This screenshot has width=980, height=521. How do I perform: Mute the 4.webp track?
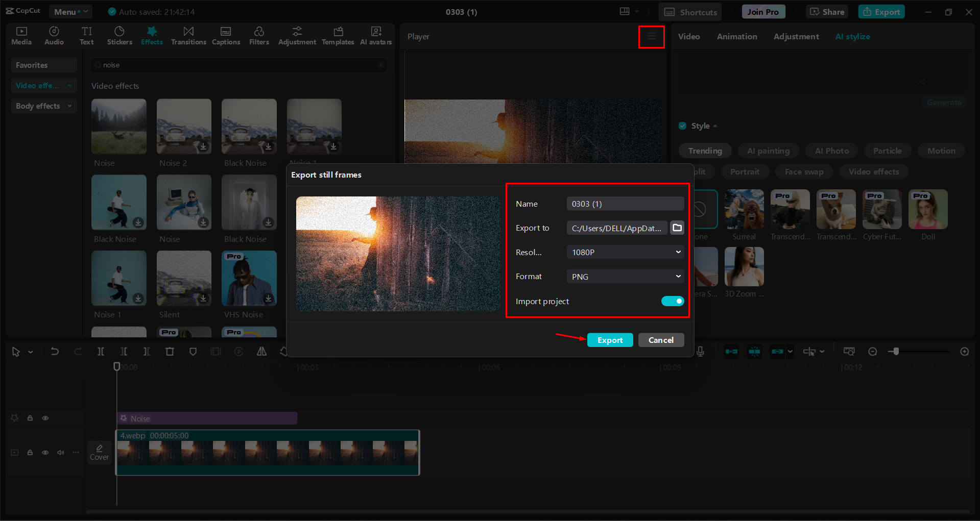coord(60,452)
